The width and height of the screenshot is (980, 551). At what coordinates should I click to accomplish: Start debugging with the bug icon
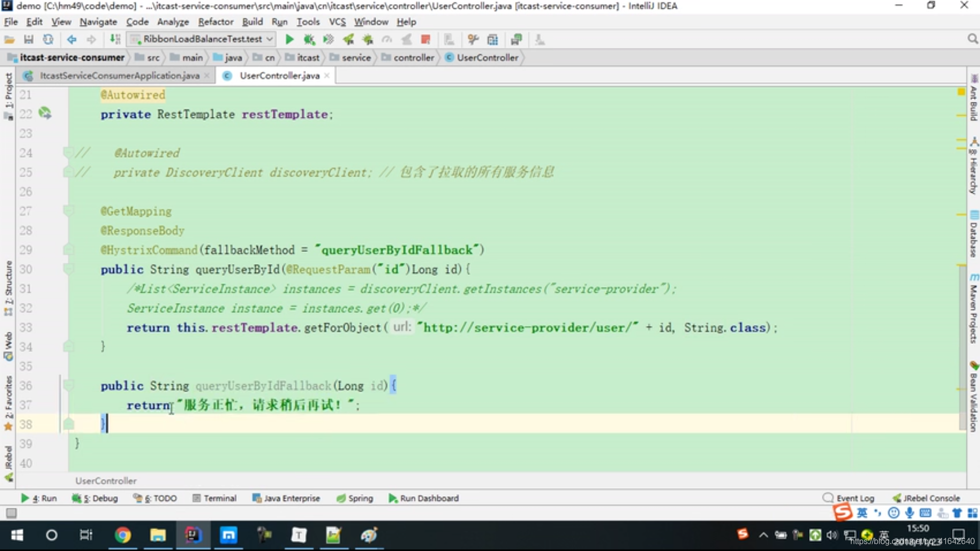click(x=309, y=39)
